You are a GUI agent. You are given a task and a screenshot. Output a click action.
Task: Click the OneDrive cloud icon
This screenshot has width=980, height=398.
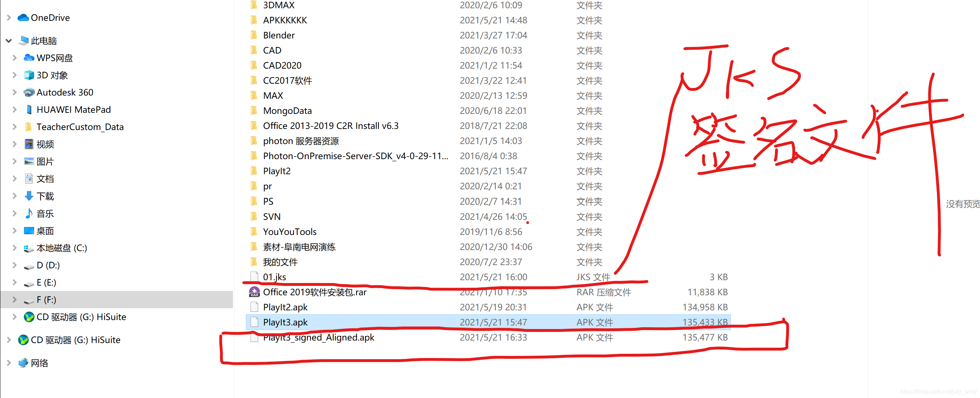click(23, 18)
